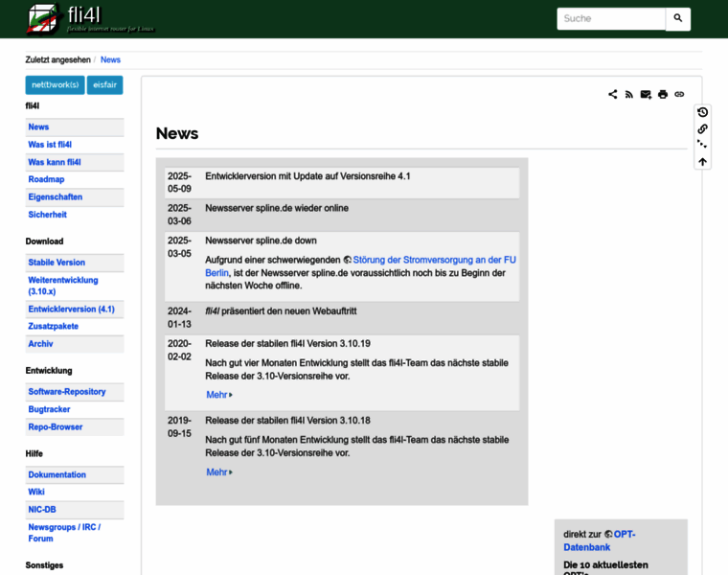Open the net(t)work(s) button
Screen dimensions: 728x575
pos(56,85)
